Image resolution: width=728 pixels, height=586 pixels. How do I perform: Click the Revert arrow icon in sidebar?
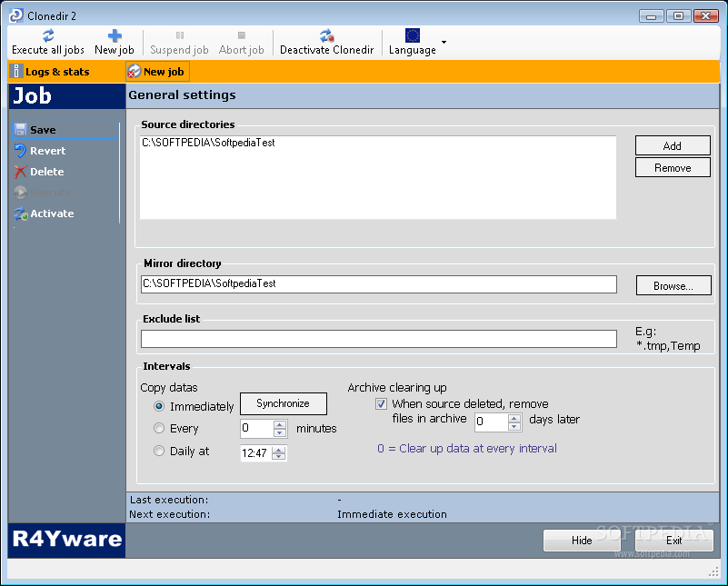(20, 151)
